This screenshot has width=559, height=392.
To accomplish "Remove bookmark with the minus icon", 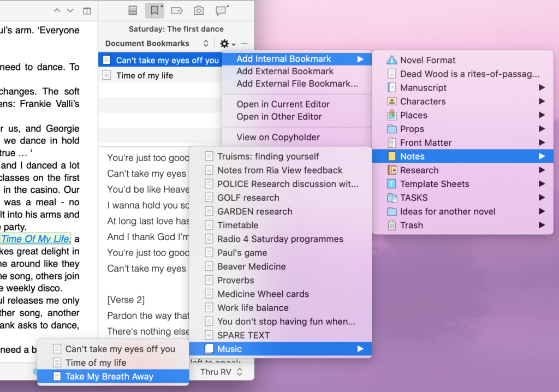I will pyautogui.click(x=243, y=43).
